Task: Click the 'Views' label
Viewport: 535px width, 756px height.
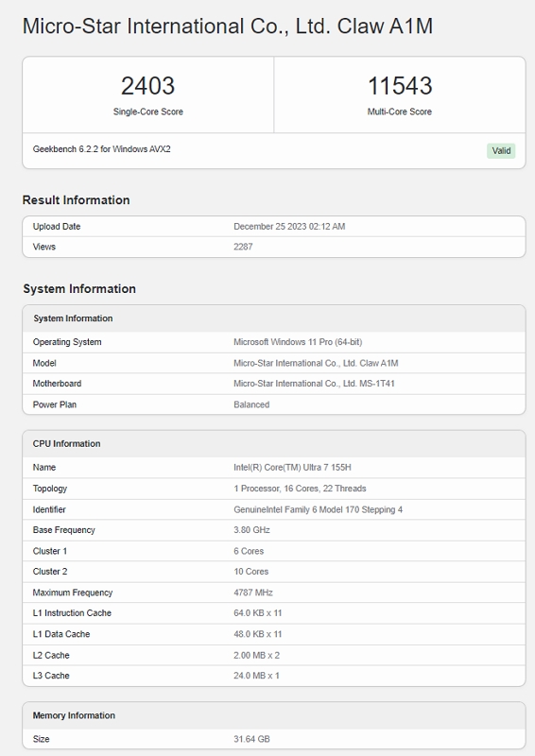Action: [x=43, y=247]
